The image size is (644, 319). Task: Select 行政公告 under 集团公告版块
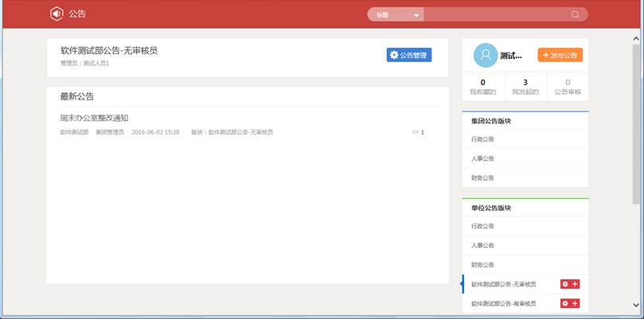482,139
